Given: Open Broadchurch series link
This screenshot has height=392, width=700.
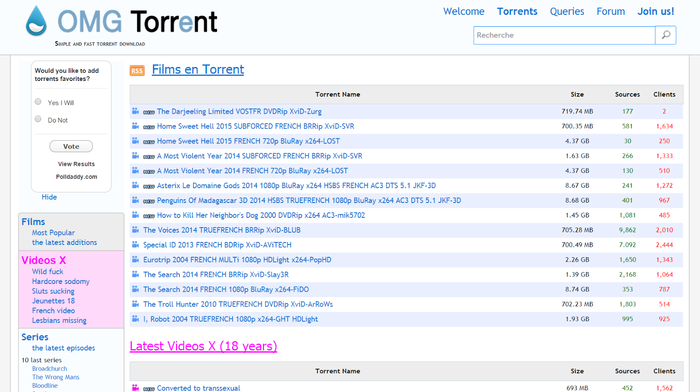Looking at the screenshot, I should pos(50,368).
